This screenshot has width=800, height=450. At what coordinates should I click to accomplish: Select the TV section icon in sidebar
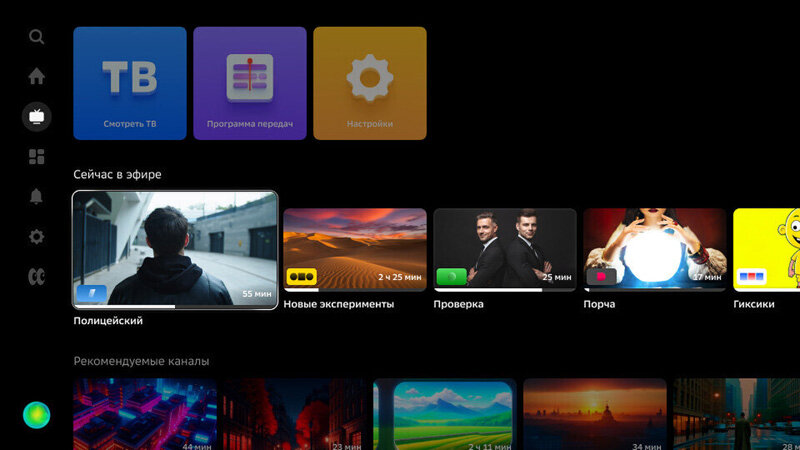point(36,117)
